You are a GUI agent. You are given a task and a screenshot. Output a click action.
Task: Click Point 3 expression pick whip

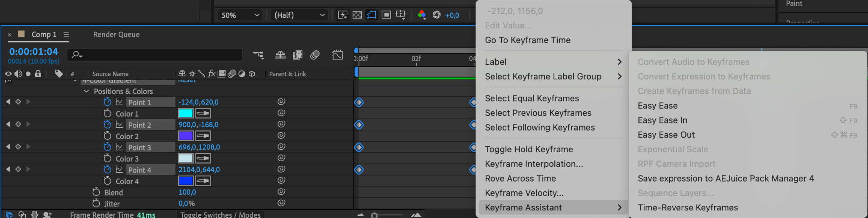(x=281, y=147)
